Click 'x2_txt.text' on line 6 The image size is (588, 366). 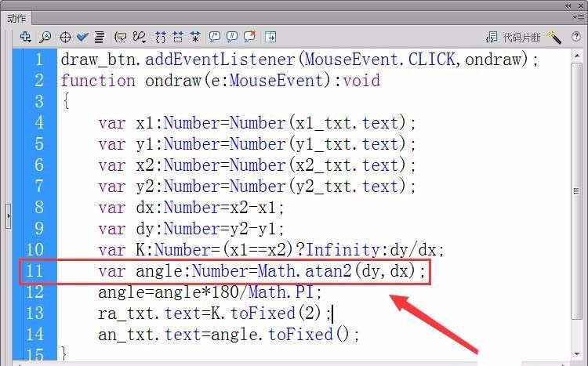347,165
